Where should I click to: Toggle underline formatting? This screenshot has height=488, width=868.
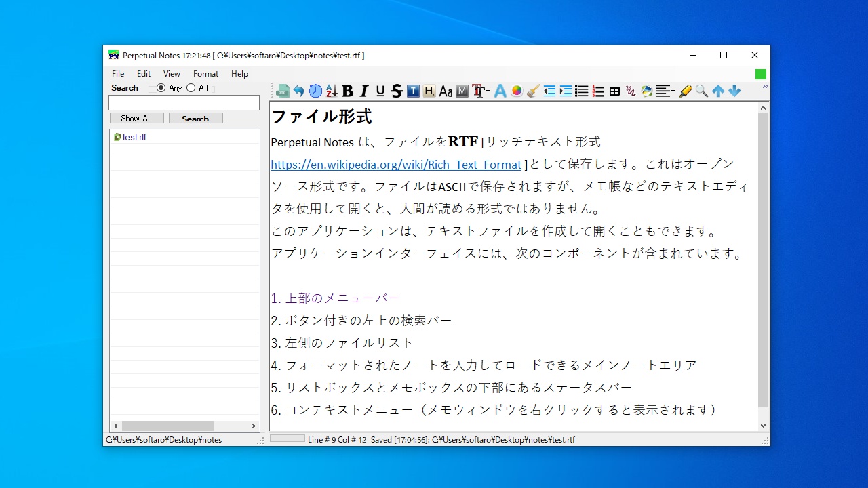[x=380, y=91]
